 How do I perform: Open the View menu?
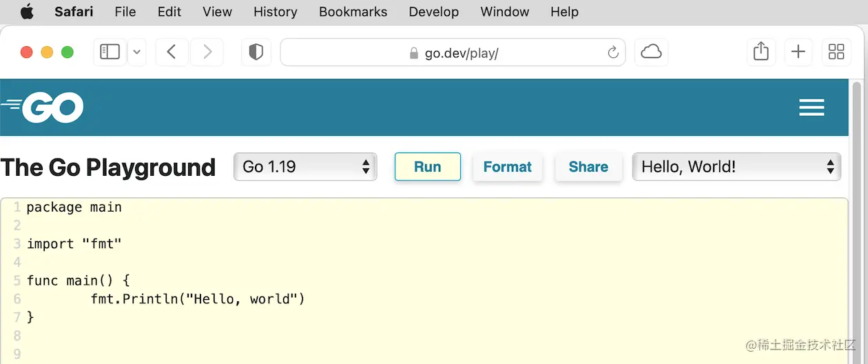(218, 12)
